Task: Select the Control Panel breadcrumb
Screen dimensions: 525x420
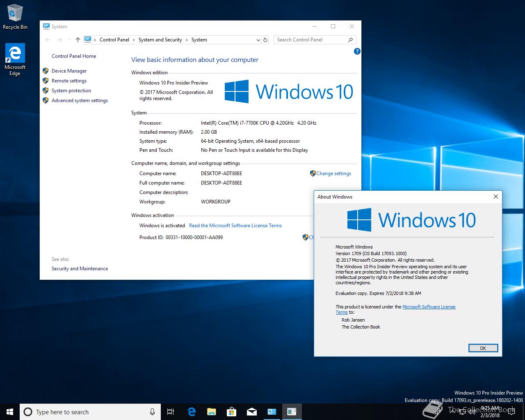Action: click(114, 40)
